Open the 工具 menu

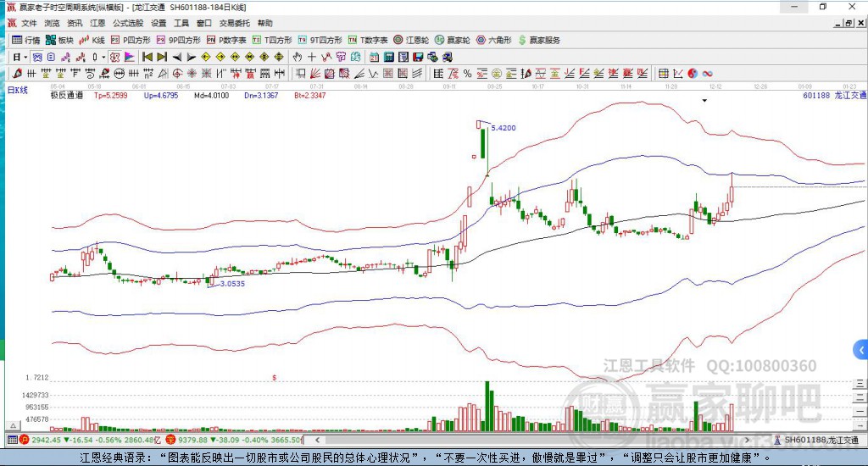181,23
